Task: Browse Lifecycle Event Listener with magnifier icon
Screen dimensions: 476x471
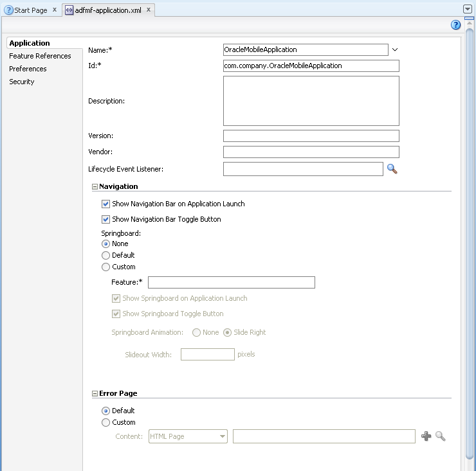Action: click(392, 168)
